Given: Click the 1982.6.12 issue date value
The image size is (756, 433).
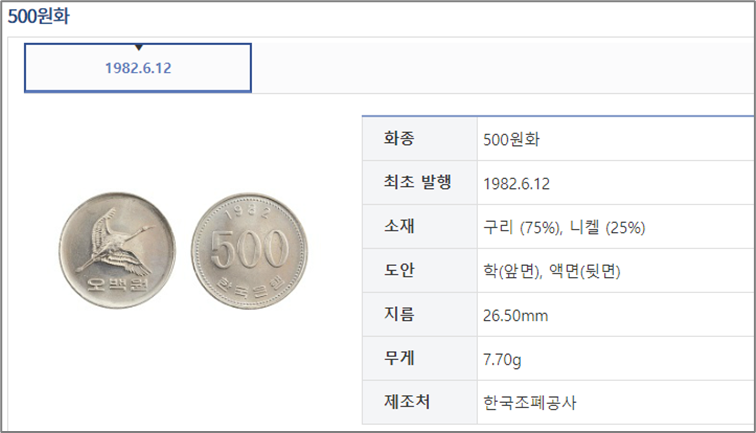Looking at the screenshot, I should (516, 184).
